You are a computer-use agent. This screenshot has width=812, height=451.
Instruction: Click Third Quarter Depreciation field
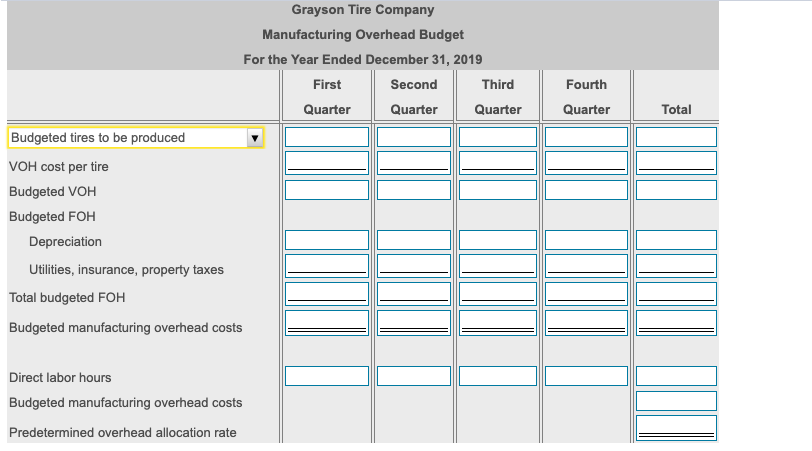(498, 240)
